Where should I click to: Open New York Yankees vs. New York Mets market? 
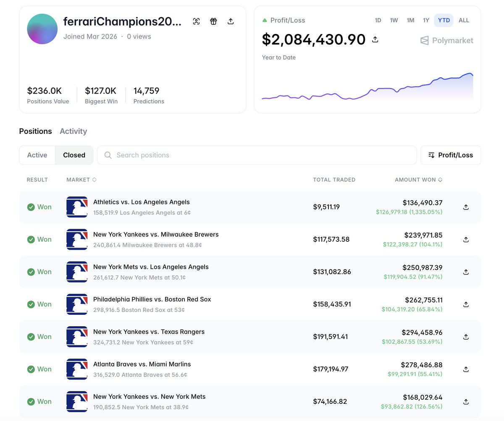(150, 396)
